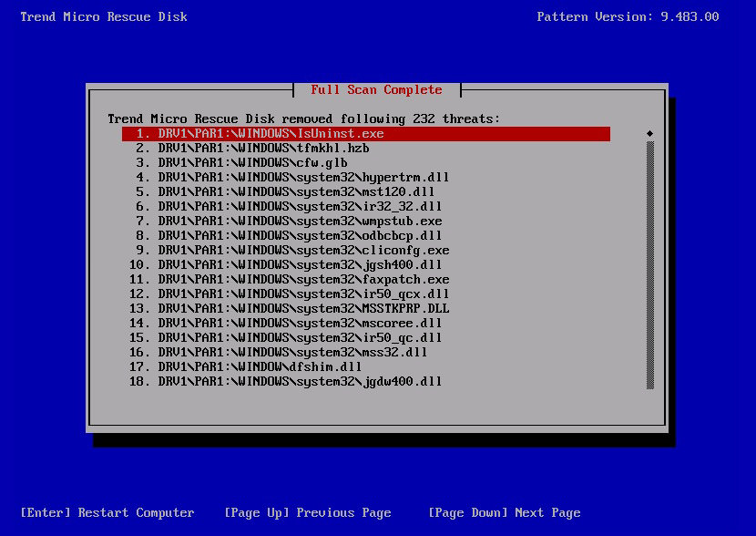The width and height of the screenshot is (756, 536).
Task: Click the scroll-up diamond arrow above the scrollbar
Action: [x=649, y=133]
